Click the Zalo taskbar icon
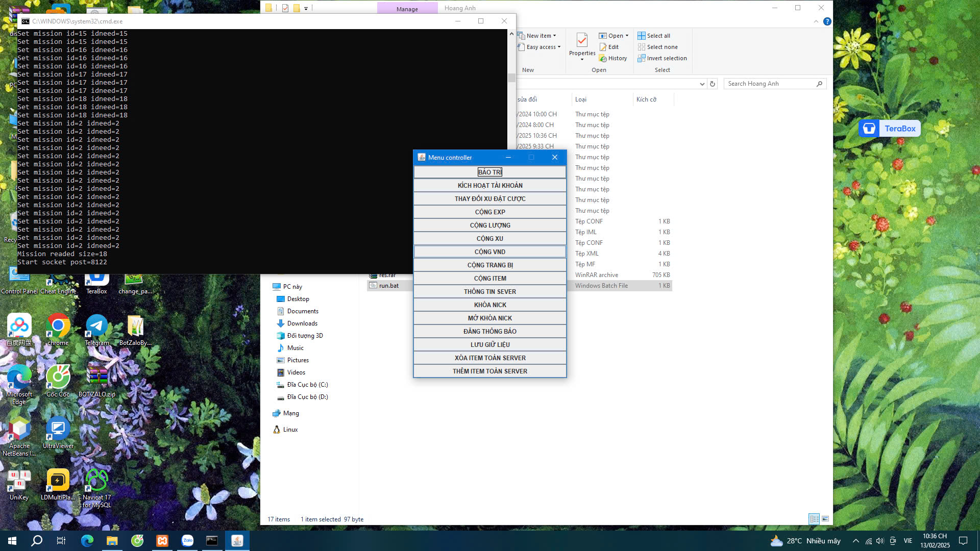Viewport: 980px width, 551px height. 187,541
